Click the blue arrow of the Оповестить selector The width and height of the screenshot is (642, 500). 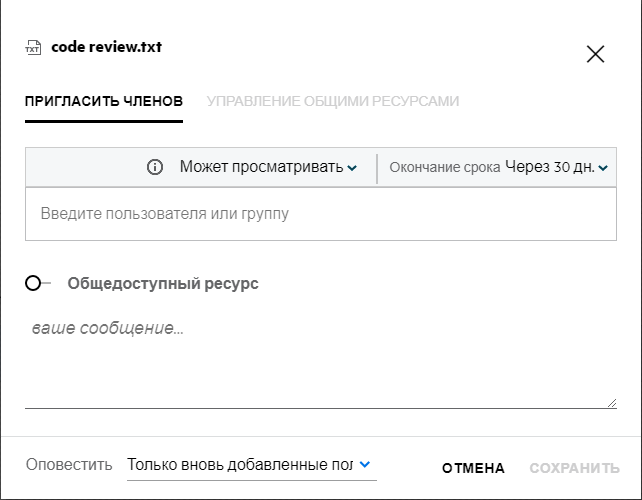click(x=365, y=464)
